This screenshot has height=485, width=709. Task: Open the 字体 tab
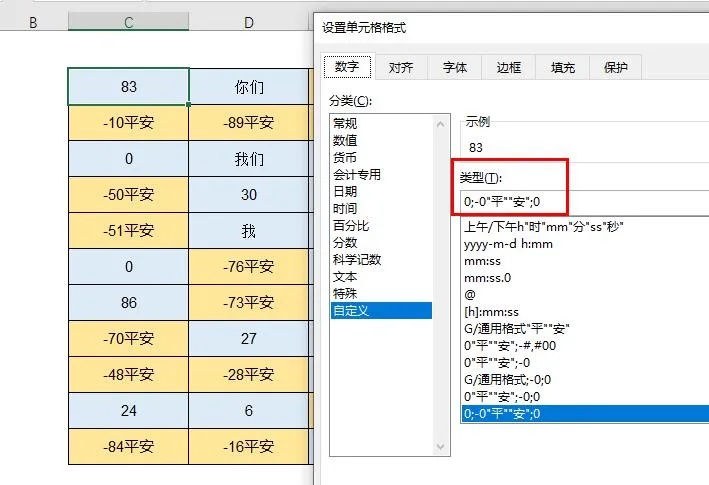455,67
